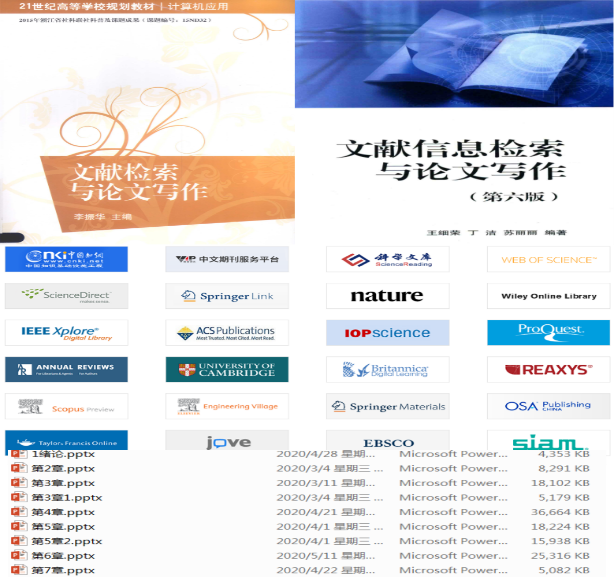Click the CNKI database logo
The width and height of the screenshot is (614, 577).
[x=66, y=259]
